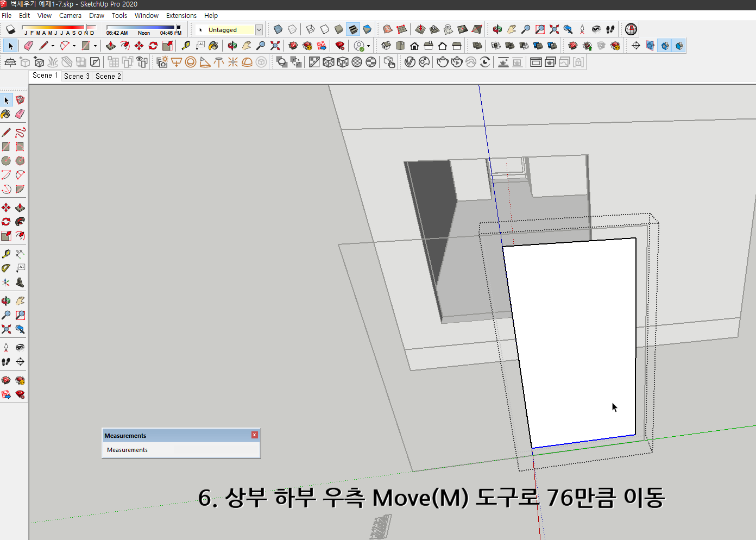
Task: Switch to Scene 3 tab
Action: [76, 76]
